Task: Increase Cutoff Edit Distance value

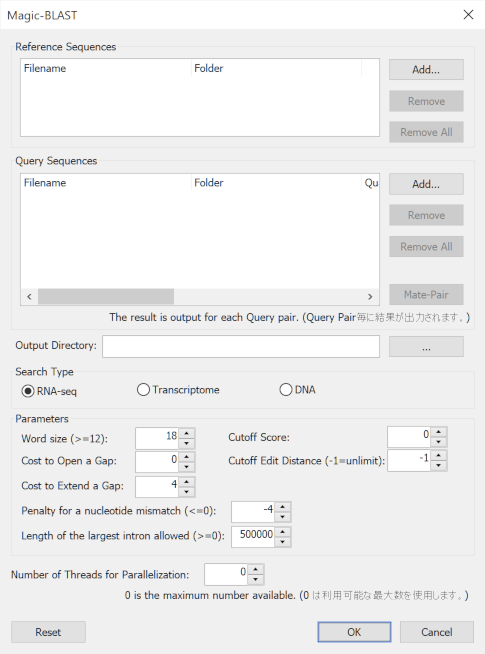Action: pyautogui.click(x=438, y=455)
